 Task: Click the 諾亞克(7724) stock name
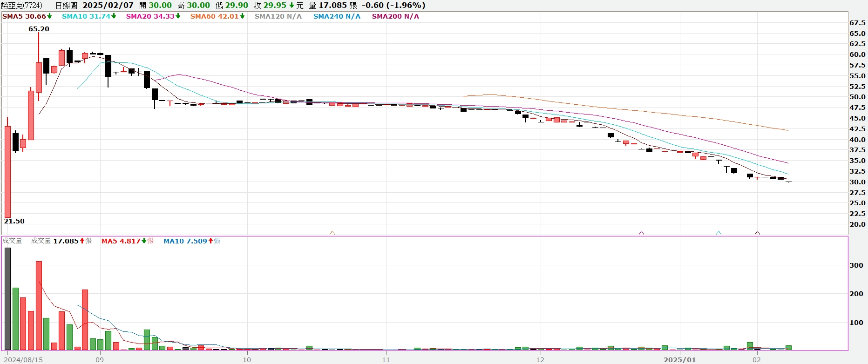point(21,6)
